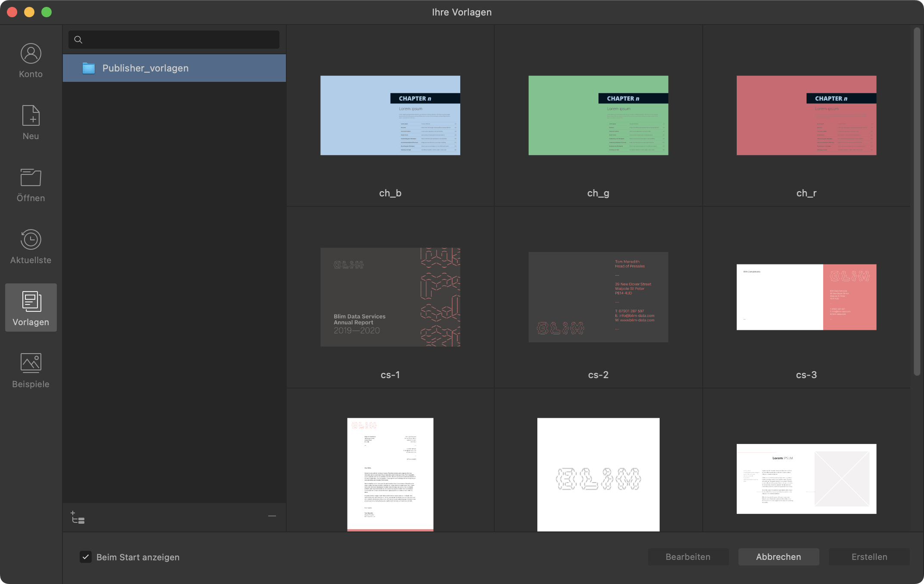This screenshot has width=924, height=584.
Task: Click the Abbrechen button
Action: pos(778,556)
